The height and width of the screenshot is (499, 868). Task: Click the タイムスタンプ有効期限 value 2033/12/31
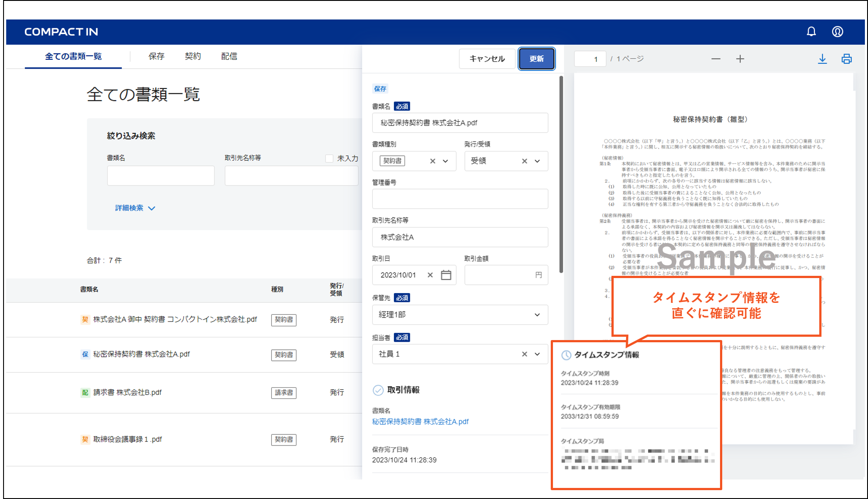click(589, 416)
